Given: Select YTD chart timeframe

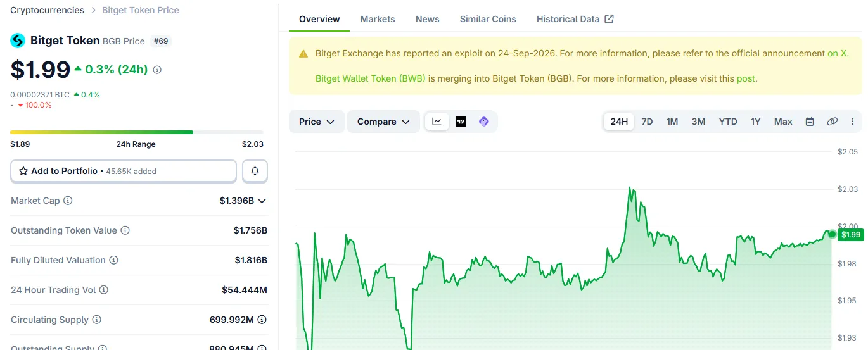Looking at the screenshot, I should (x=728, y=122).
